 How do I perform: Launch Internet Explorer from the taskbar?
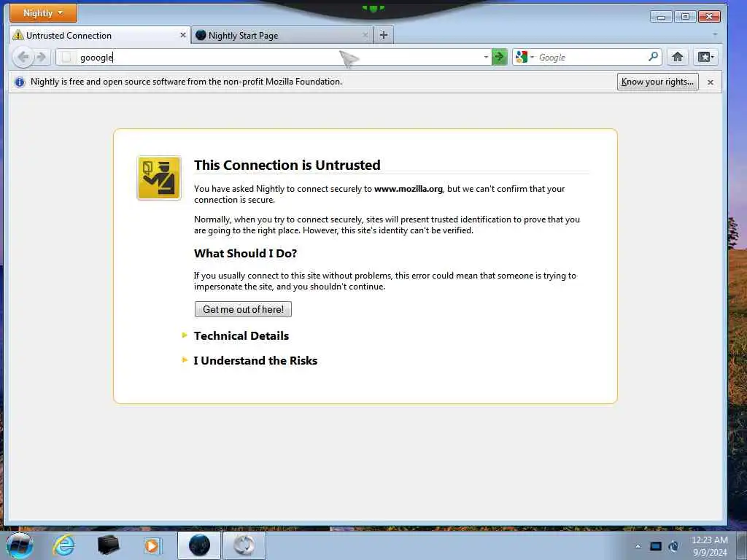[64, 545]
